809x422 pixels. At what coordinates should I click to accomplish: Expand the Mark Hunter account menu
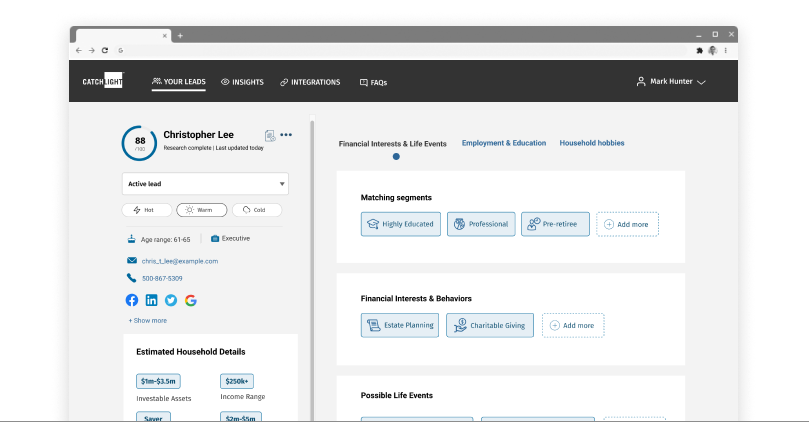[x=671, y=82]
